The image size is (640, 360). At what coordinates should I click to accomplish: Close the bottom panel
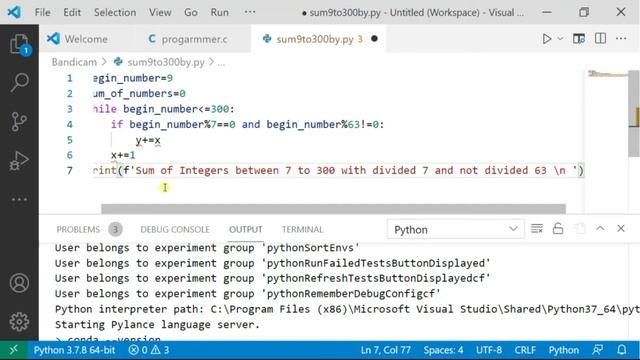pos(621,229)
